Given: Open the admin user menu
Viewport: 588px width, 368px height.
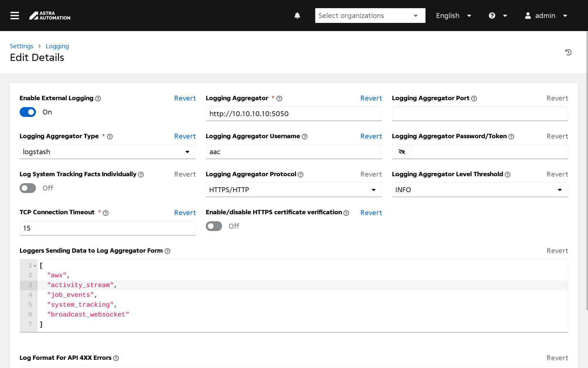Looking at the screenshot, I should (x=546, y=16).
